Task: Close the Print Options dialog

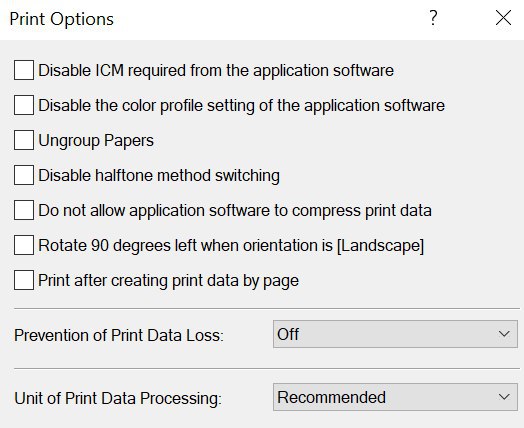Action: (x=503, y=18)
